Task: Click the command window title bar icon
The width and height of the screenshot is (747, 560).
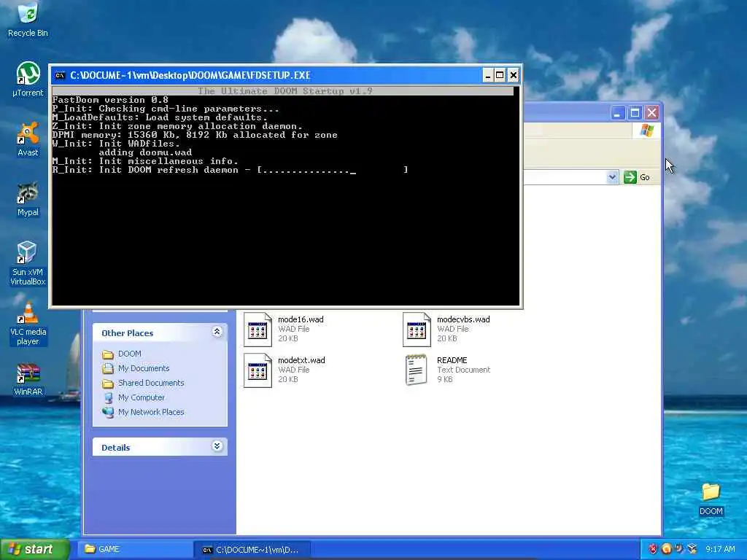Action: point(60,75)
